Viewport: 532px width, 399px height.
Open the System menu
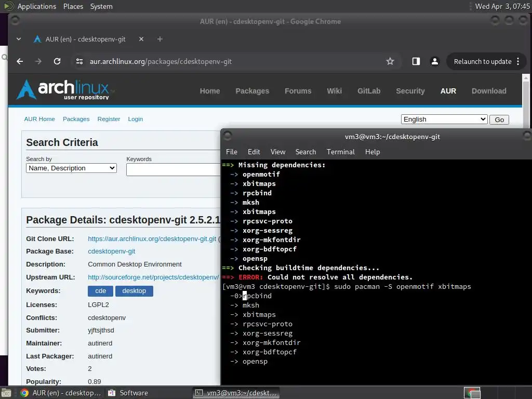[101, 6]
